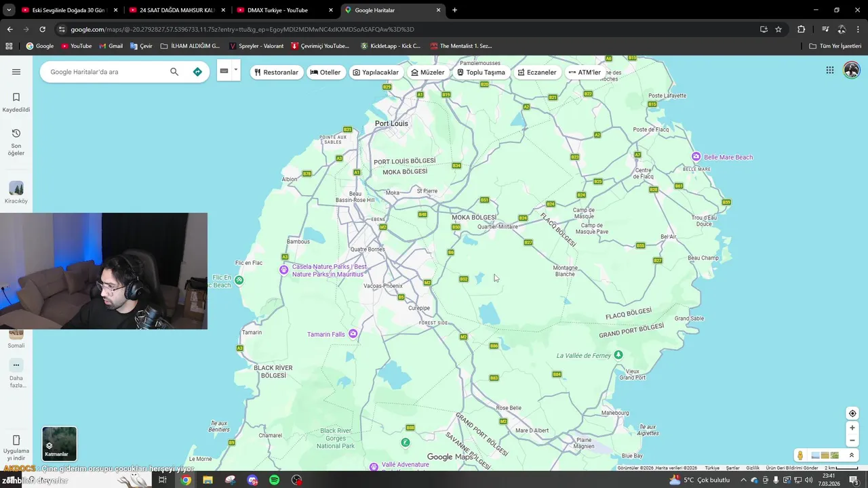Open the Google apps grid icon
This screenshot has width=868, height=488.
829,70
